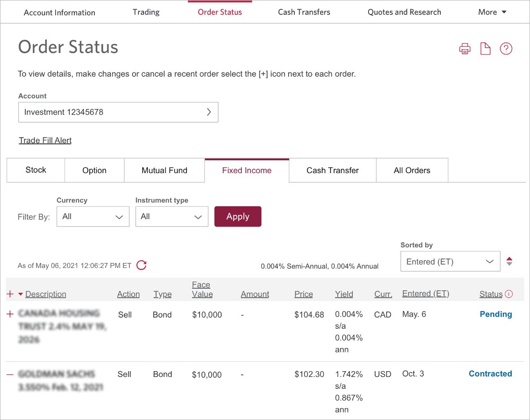Image resolution: width=530 pixels, height=420 pixels.
Task: Sort by the Action column header
Action: 128,294
